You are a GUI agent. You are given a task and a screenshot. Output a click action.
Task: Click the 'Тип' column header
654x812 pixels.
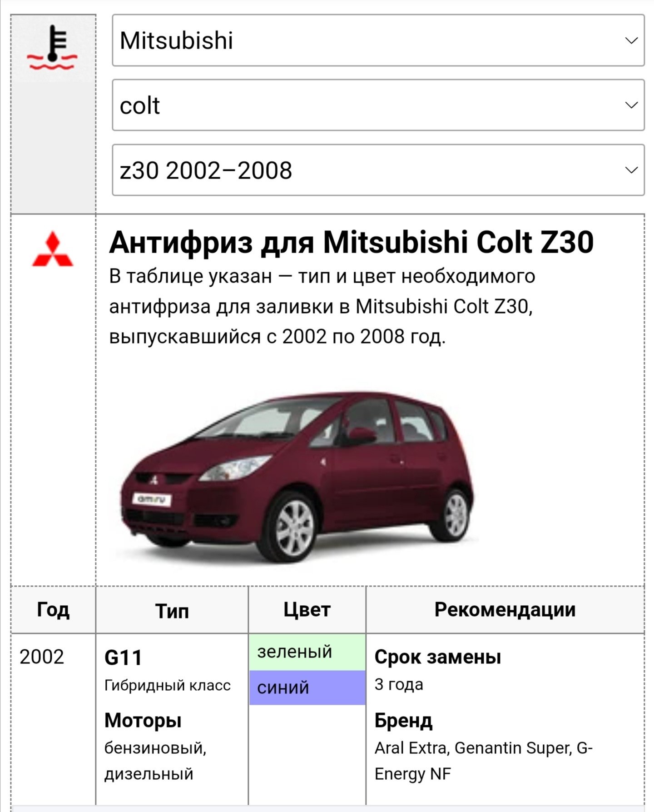tap(172, 611)
